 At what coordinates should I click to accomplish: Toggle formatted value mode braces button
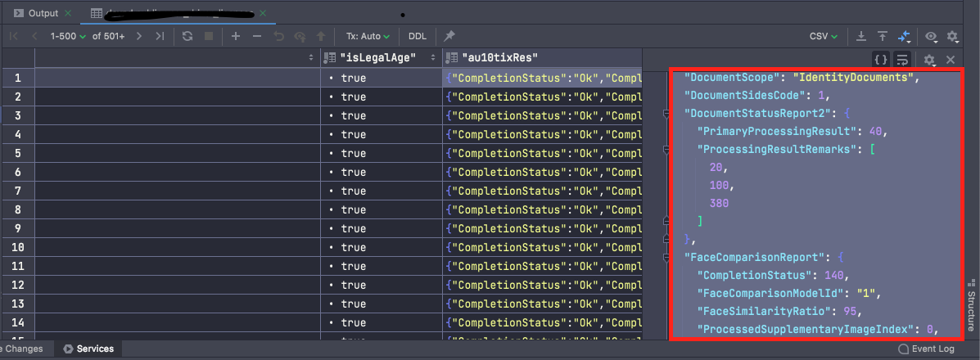(881, 59)
